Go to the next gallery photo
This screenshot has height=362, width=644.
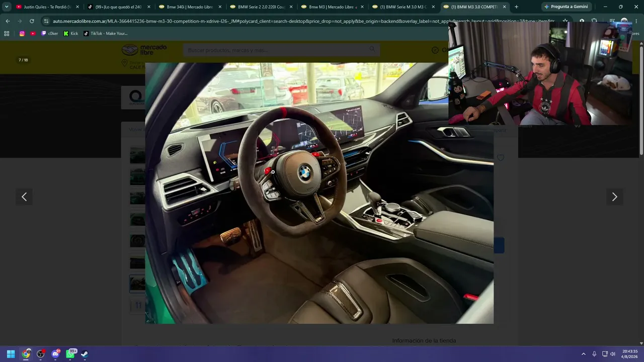pyautogui.click(x=614, y=197)
